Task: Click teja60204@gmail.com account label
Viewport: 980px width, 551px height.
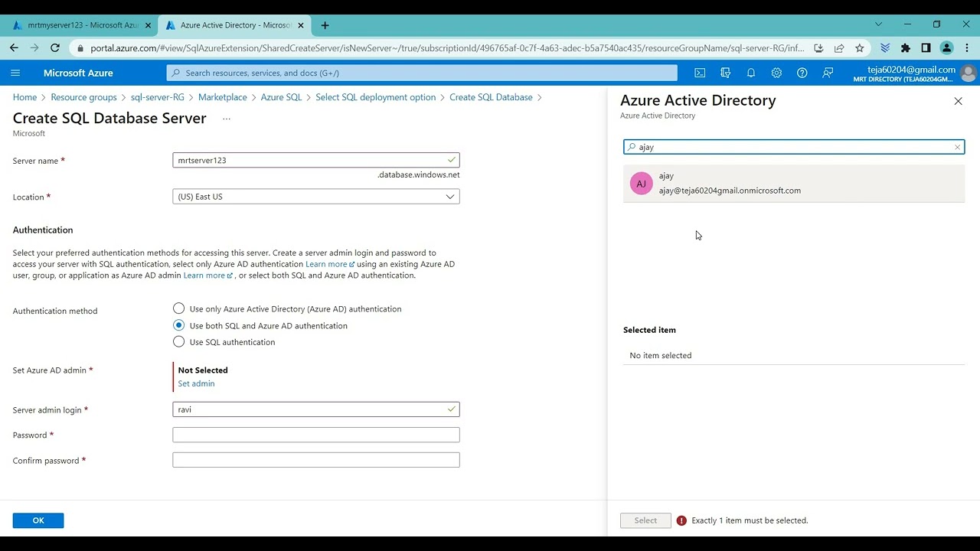Action: coord(911,70)
